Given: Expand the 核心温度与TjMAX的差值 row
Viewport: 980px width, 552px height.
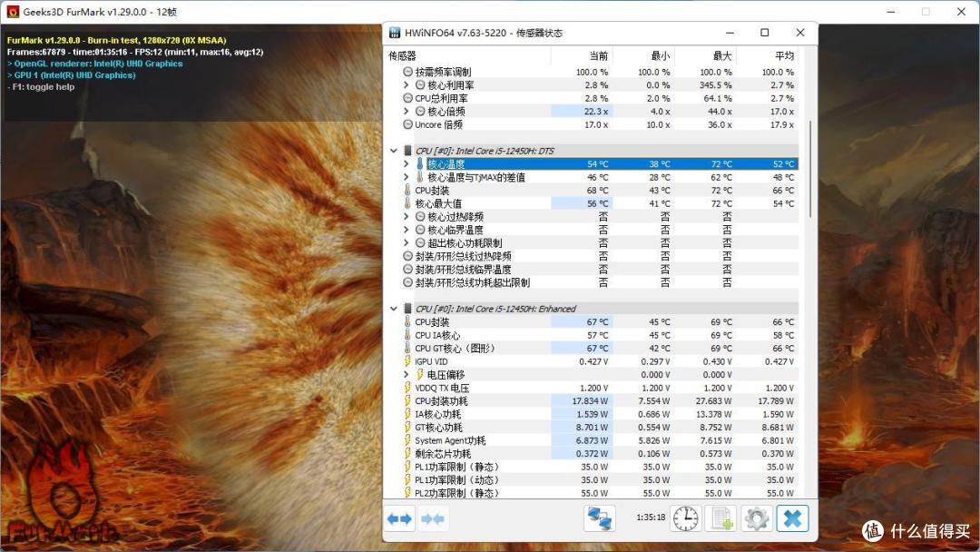Looking at the screenshot, I should (407, 177).
